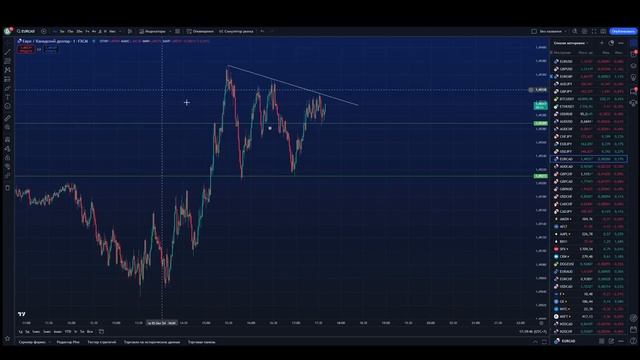The height and width of the screenshot is (360, 640).
Task: Select USDCAD in the watchlist
Action: [x=589, y=287]
